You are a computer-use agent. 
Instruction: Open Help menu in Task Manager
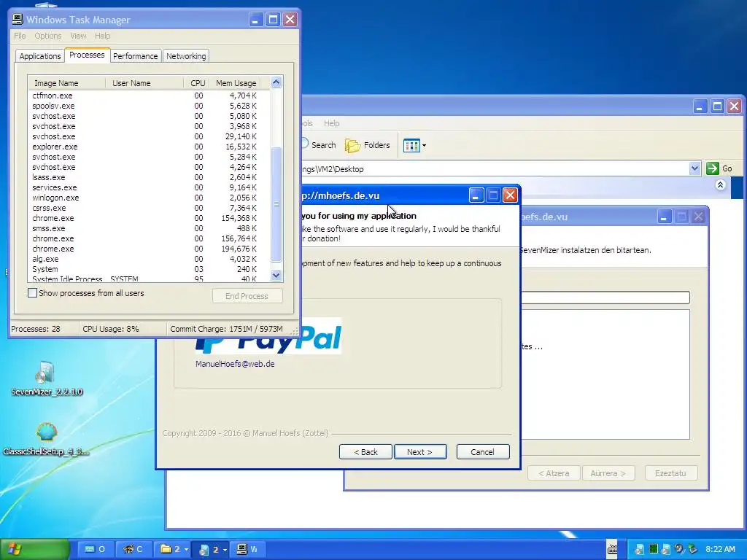coord(102,36)
